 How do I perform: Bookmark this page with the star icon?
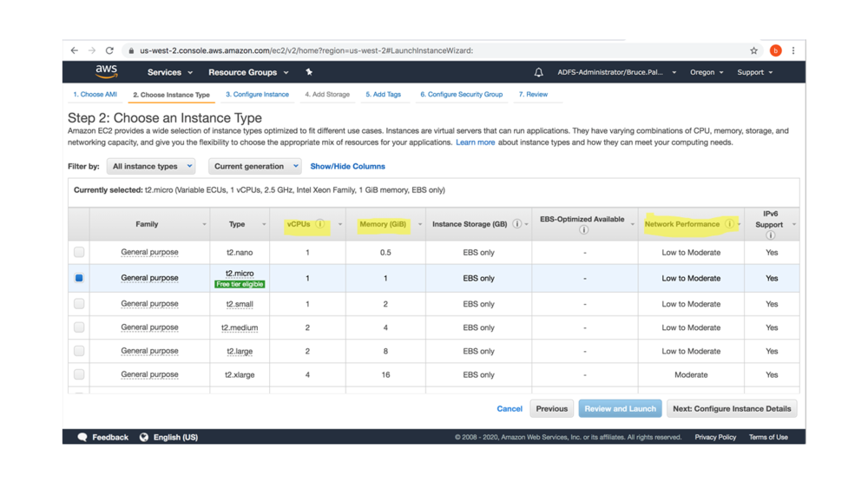point(753,50)
